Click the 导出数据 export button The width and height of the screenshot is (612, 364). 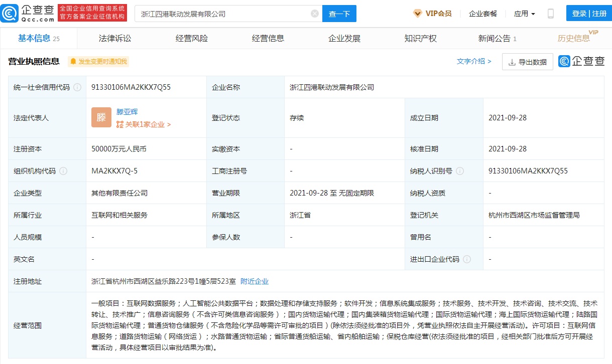click(x=527, y=62)
